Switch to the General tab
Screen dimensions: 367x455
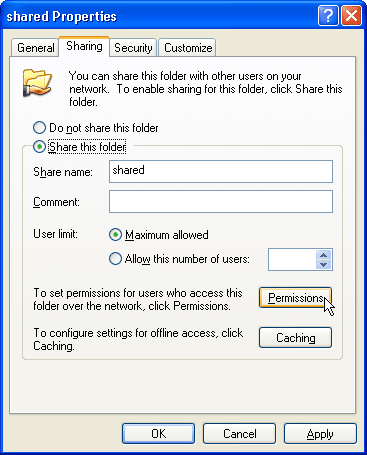35,48
